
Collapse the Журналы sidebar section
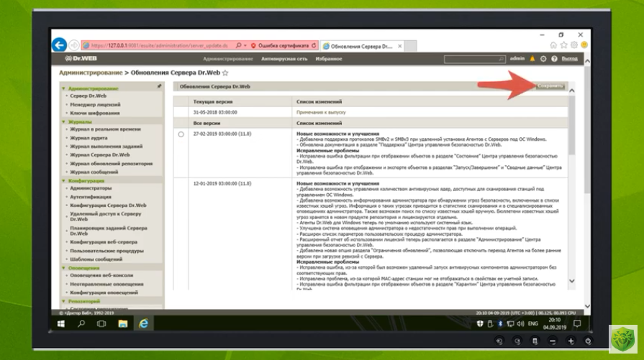click(x=63, y=121)
